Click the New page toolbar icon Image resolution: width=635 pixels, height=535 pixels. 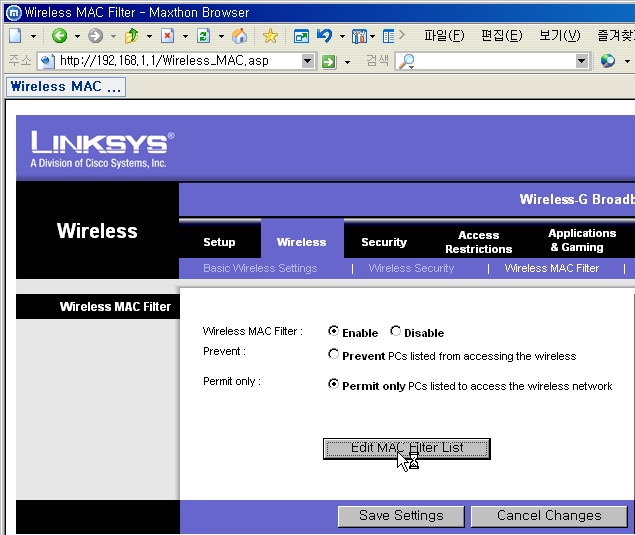pos(15,36)
